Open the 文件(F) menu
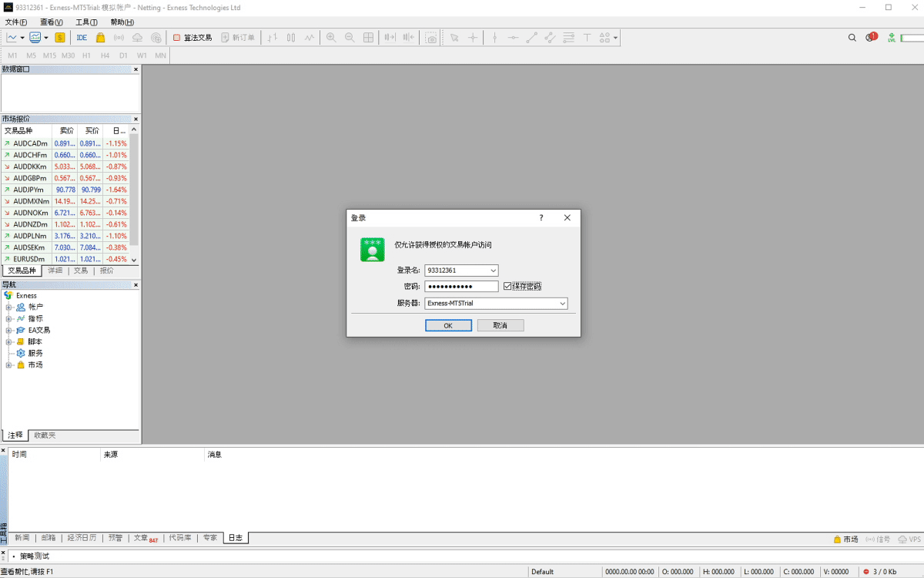Screen dimensions: 924x578 tap(16, 22)
